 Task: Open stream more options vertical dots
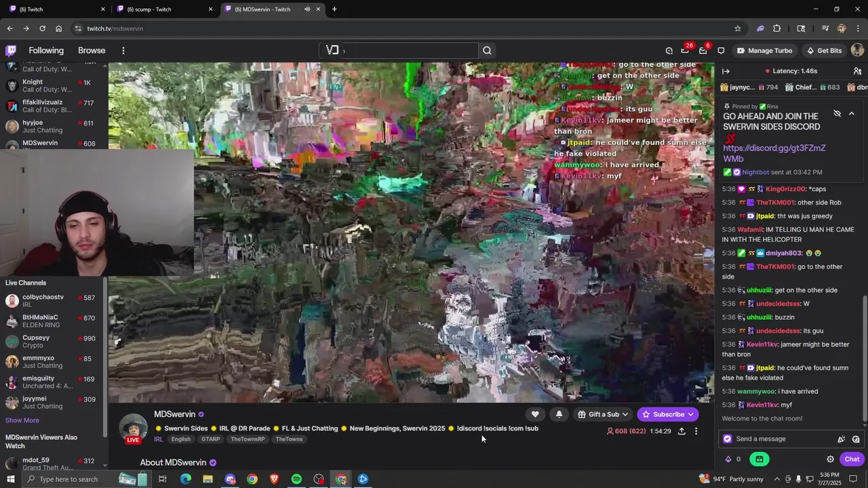(x=696, y=431)
